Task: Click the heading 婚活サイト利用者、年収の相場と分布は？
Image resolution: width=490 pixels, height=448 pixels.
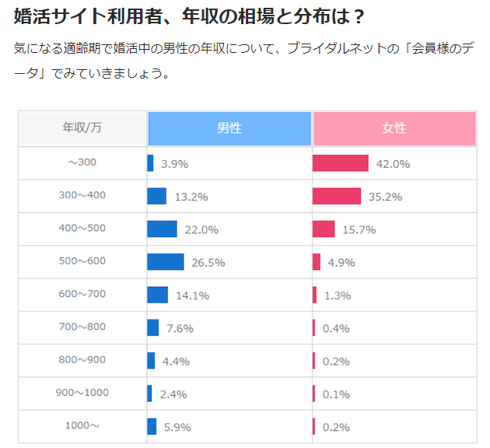Action: tap(189, 16)
